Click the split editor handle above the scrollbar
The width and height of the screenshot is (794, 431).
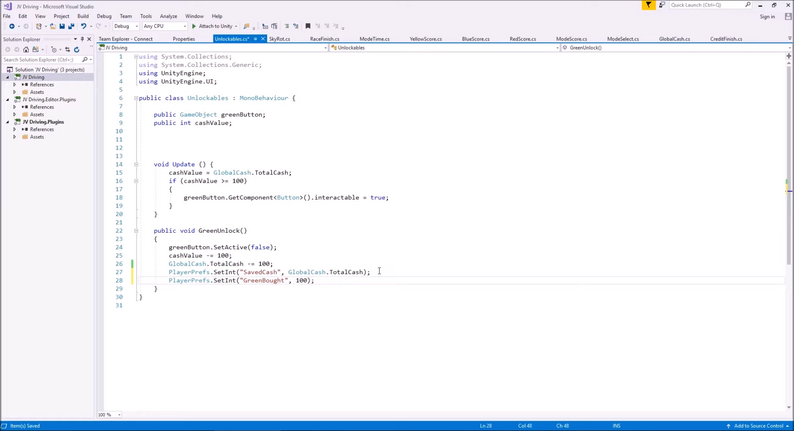tap(788, 56)
